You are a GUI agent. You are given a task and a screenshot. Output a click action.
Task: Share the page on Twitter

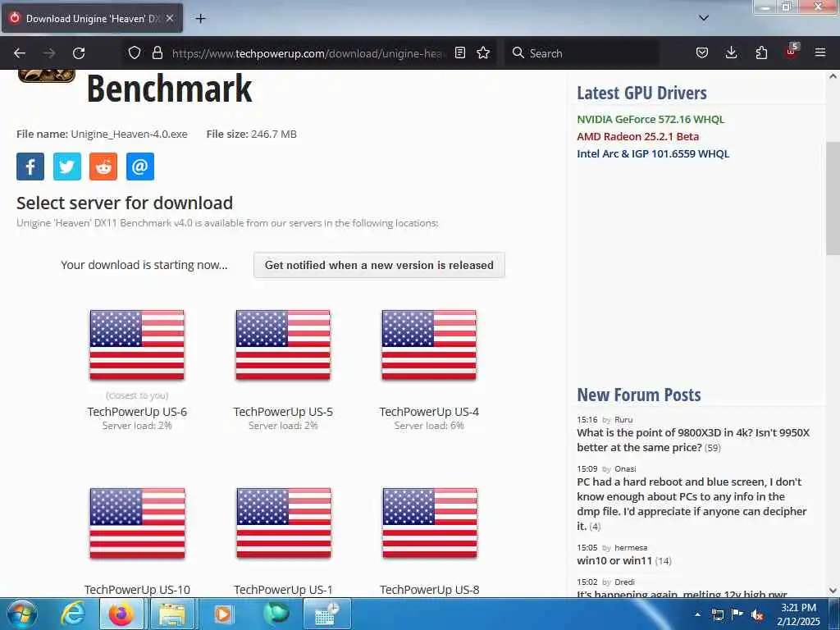pyautogui.click(x=67, y=167)
